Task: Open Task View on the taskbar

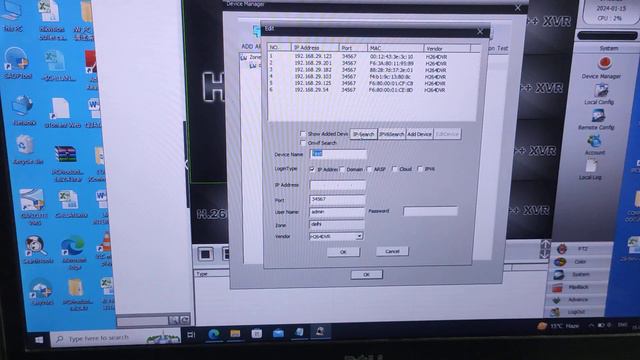Action: (191, 335)
